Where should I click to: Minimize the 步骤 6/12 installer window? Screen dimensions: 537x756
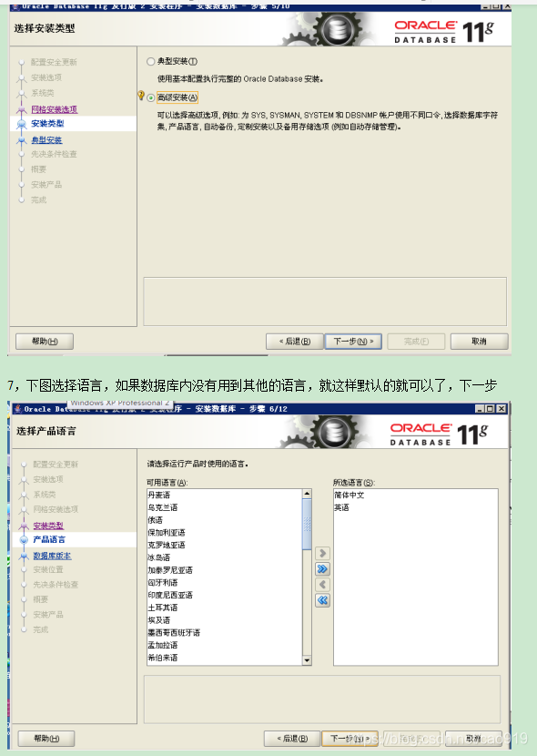point(480,409)
